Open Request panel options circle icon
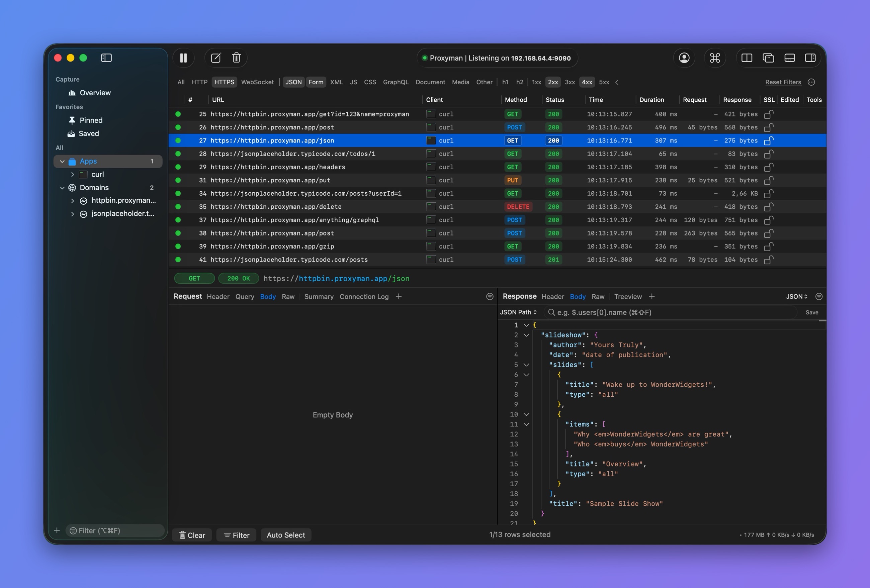The image size is (870, 588). (489, 296)
